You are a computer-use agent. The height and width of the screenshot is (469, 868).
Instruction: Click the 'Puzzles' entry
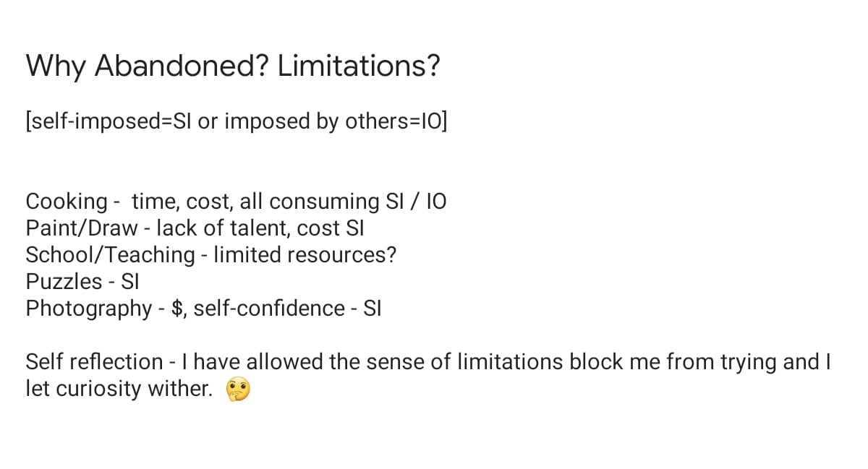[64, 281]
